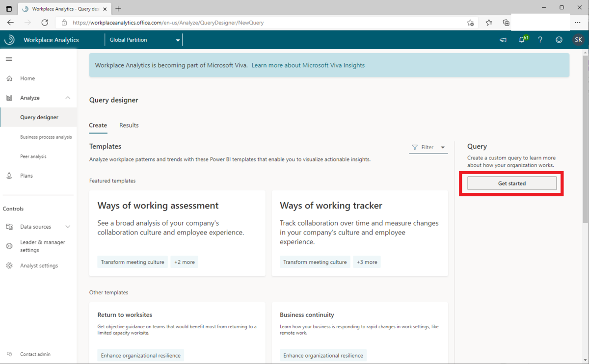Click the Leader & manager settings gear icon
The width and height of the screenshot is (589, 364).
click(x=9, y=246)
